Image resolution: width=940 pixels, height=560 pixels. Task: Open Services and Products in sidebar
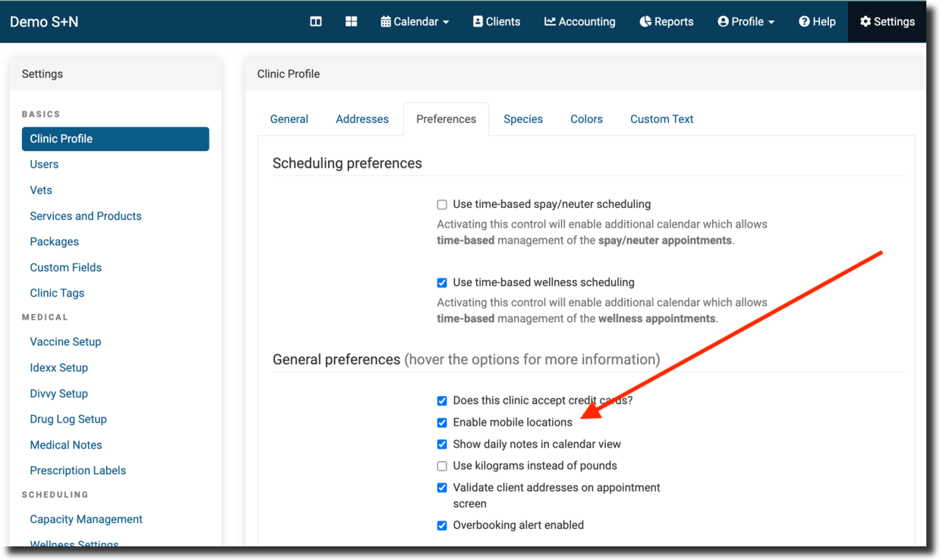[x=86, y=216]
